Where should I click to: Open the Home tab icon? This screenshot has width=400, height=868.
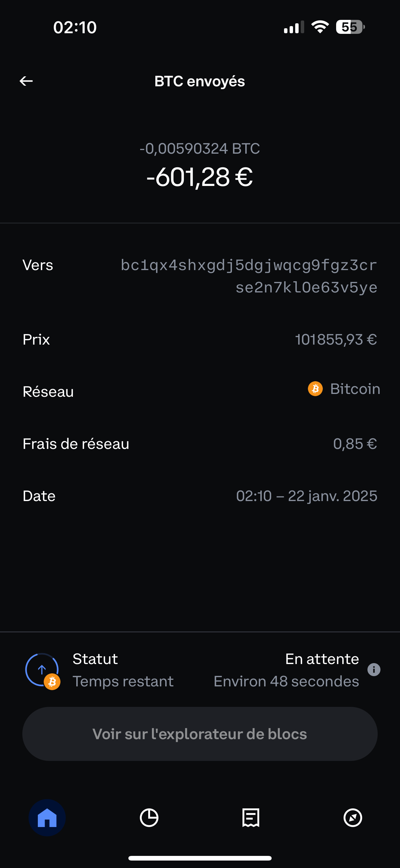(47, 817)
